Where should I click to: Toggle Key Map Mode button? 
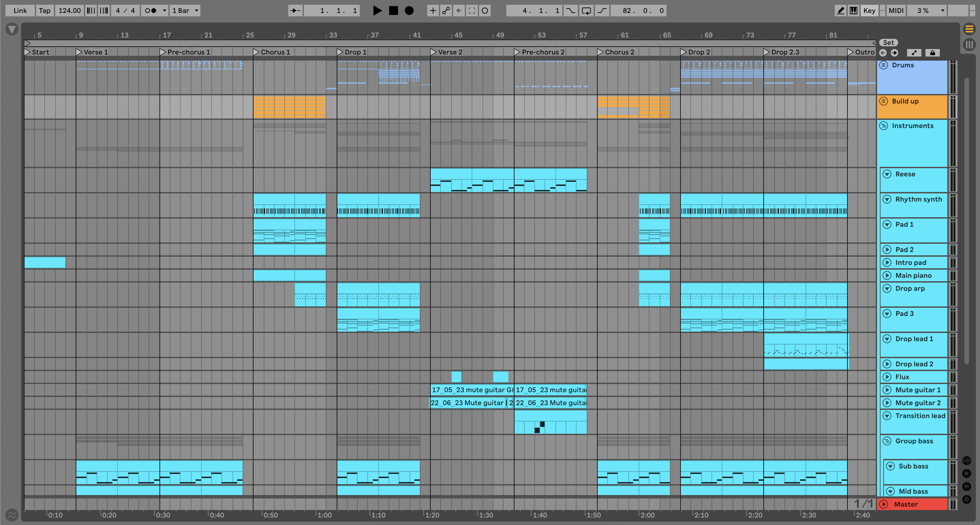[869, 11]
